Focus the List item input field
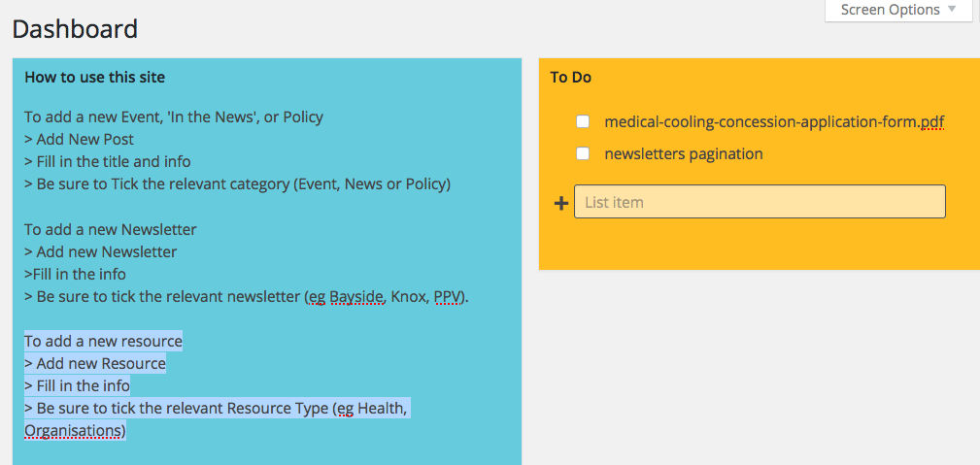 point(760,202)
